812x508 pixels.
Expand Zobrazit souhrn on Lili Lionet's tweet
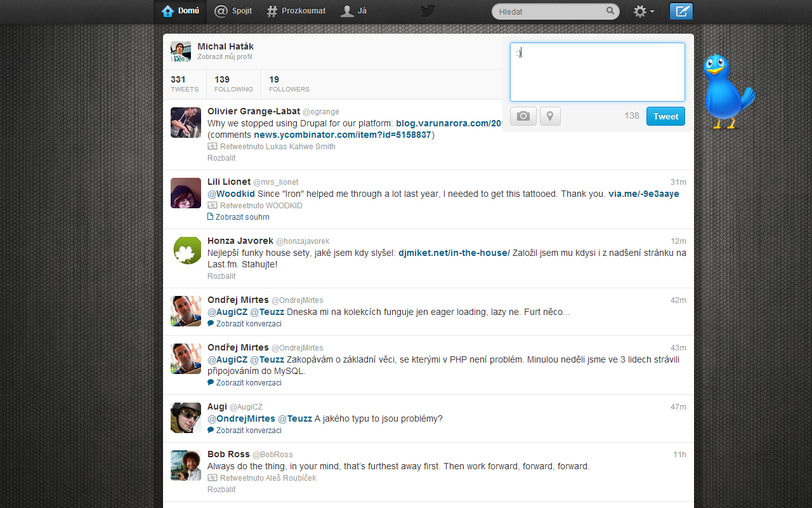pos(242,217)
